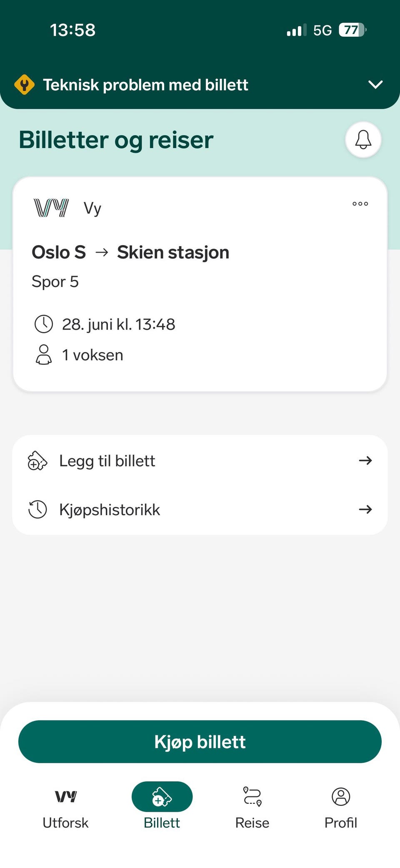Image resolution: width=400 pixels, height=868 pixels.
Task: Tap the Kjøpshistorikk history clock icon
Action: point(37,509)
